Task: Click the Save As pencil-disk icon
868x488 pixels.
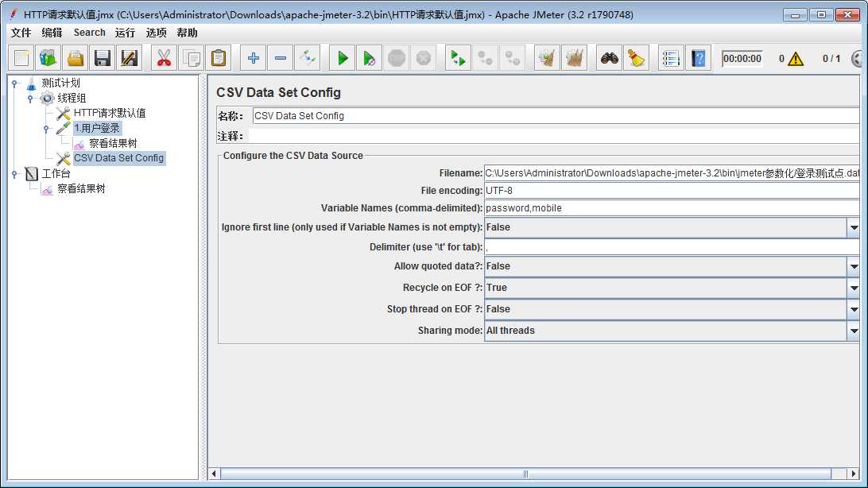Action: click(x=130, y=58)
